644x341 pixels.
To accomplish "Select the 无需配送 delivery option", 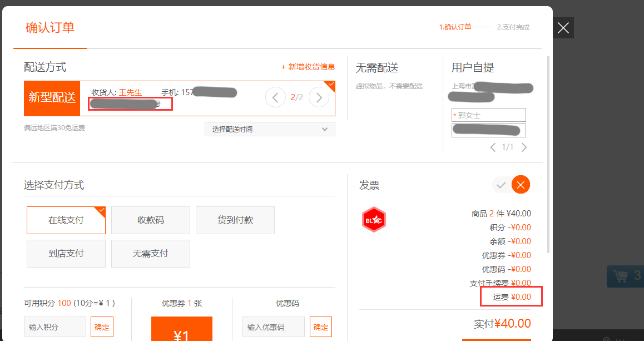I will coord(377,68).
